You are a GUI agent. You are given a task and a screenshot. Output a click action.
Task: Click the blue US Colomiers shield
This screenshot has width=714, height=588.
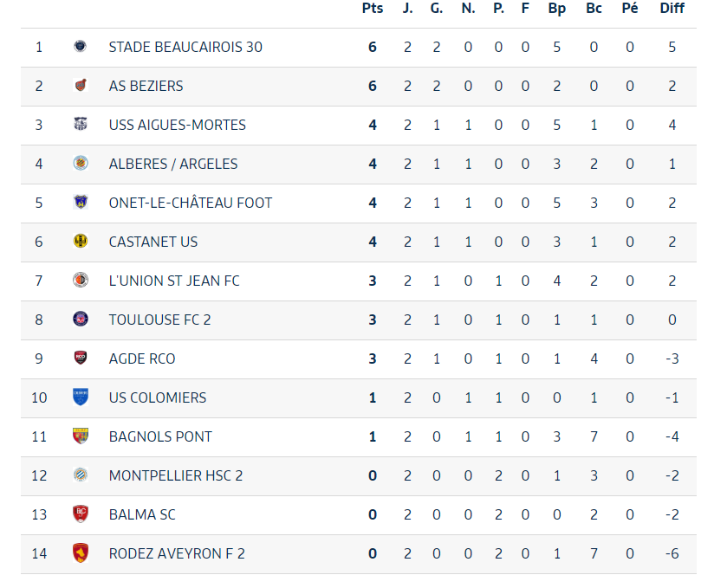pyautogui.click(x=80, y=397)
